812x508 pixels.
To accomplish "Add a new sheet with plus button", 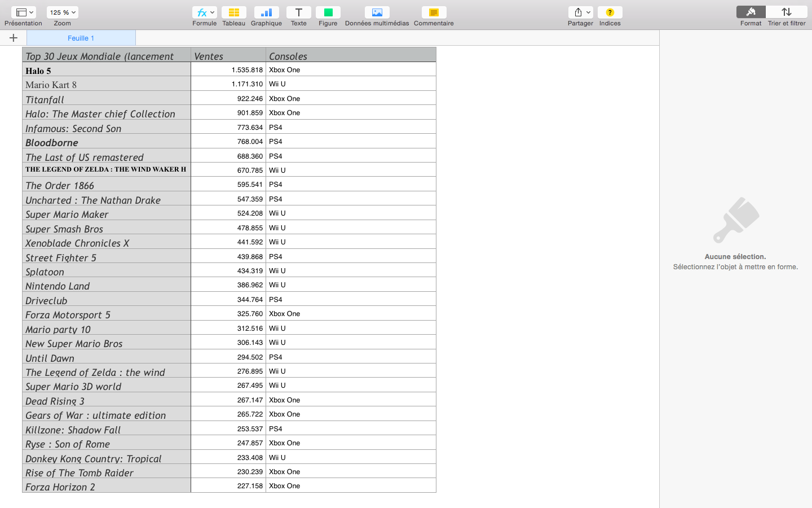I will [14, 38].
